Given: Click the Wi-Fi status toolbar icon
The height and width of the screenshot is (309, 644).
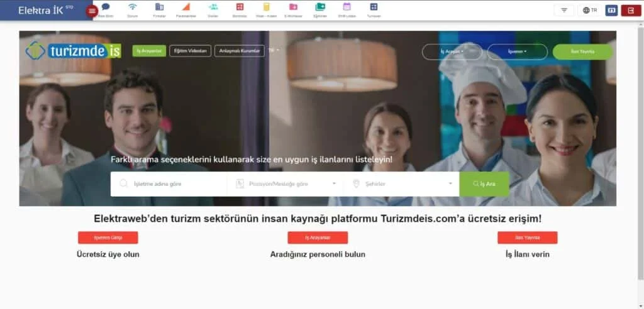Looking at the screenshot, I should [132, 7].
